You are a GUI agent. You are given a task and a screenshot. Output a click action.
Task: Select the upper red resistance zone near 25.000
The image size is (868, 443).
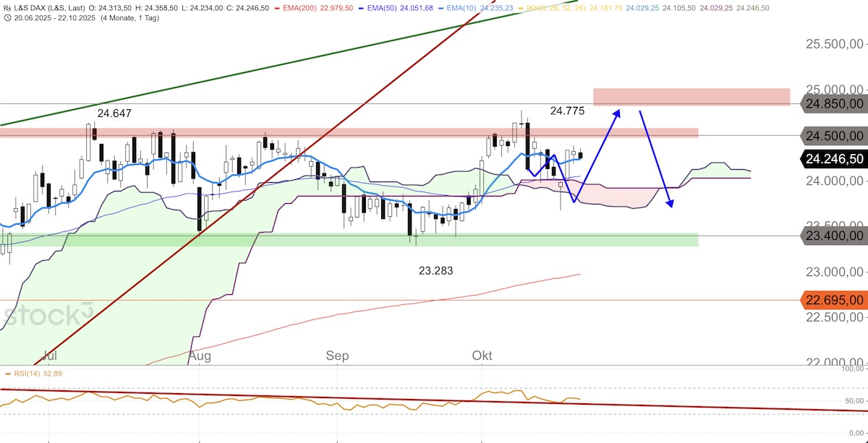click(691, 97)
